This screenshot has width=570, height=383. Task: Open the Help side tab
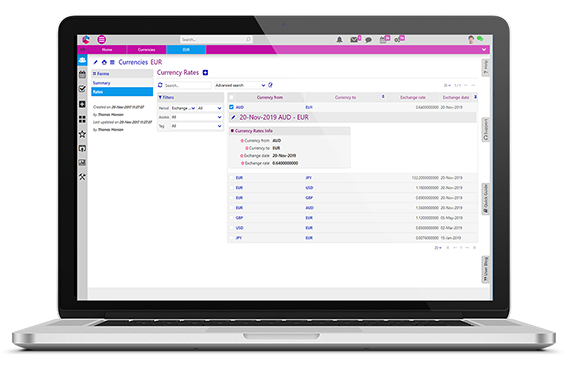point(485,68)
